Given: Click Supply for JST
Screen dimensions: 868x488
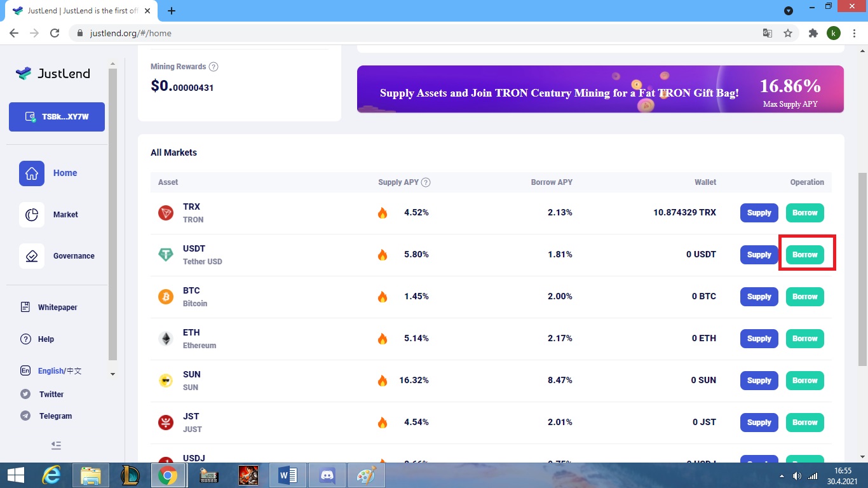Looking at the screenshot, I should [x=759, y=423].
